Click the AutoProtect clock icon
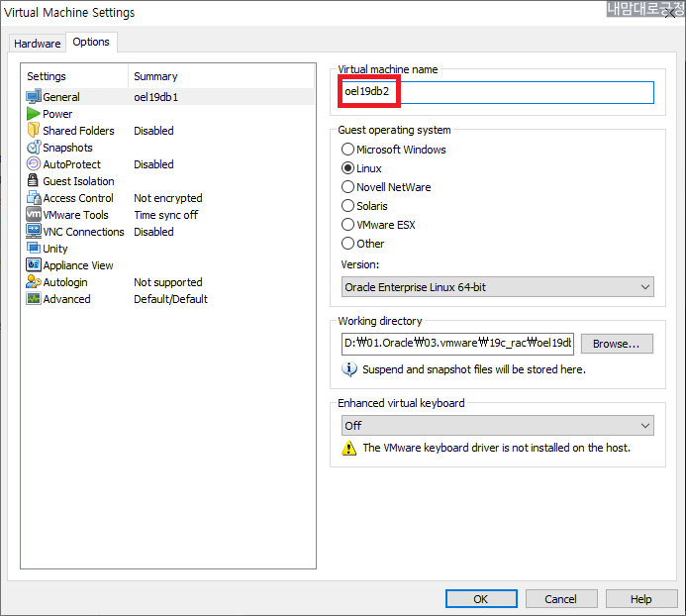Image resolution: width=686 pixels, height=616 pixels. coord(34,163)
